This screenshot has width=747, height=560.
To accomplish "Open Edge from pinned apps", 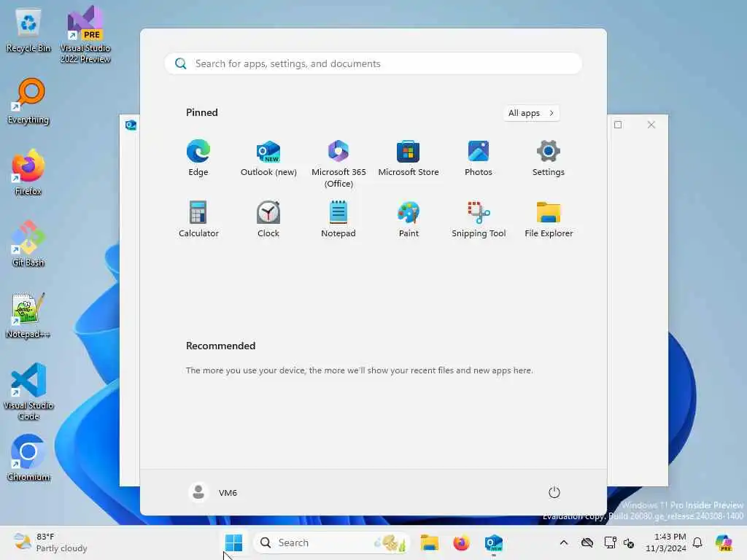I will click(198, 158).
